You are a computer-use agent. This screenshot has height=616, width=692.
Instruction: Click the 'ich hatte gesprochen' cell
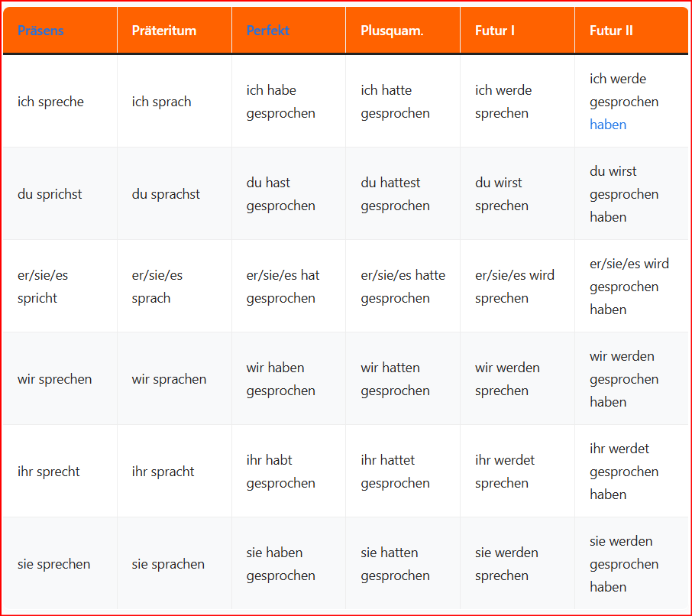[x=395, y=102]
